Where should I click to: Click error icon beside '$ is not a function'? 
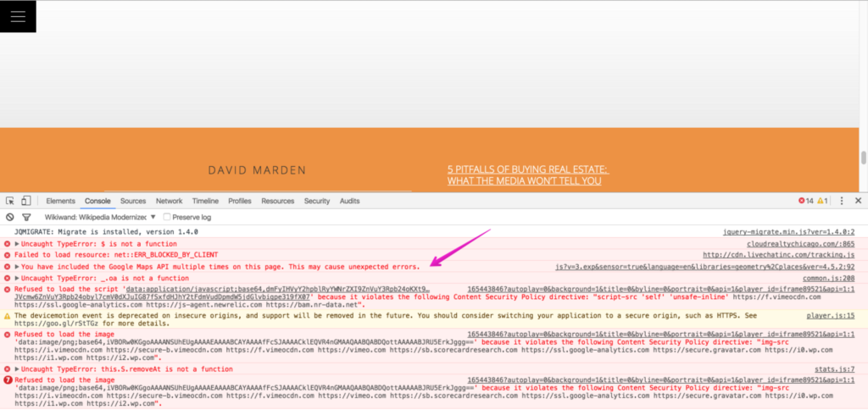coord(7,244)
